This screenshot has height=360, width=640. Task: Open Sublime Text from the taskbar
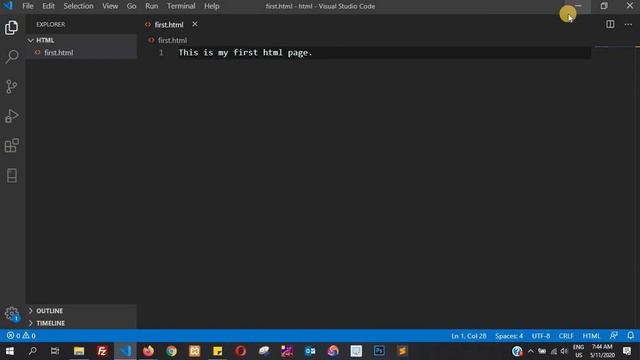pos(402,351)
